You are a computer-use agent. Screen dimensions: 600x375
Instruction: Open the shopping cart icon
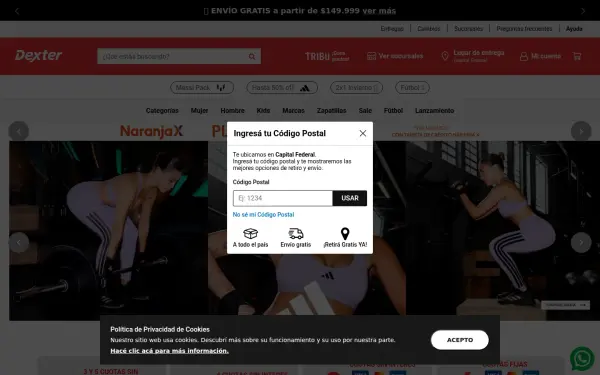[577, 56]
